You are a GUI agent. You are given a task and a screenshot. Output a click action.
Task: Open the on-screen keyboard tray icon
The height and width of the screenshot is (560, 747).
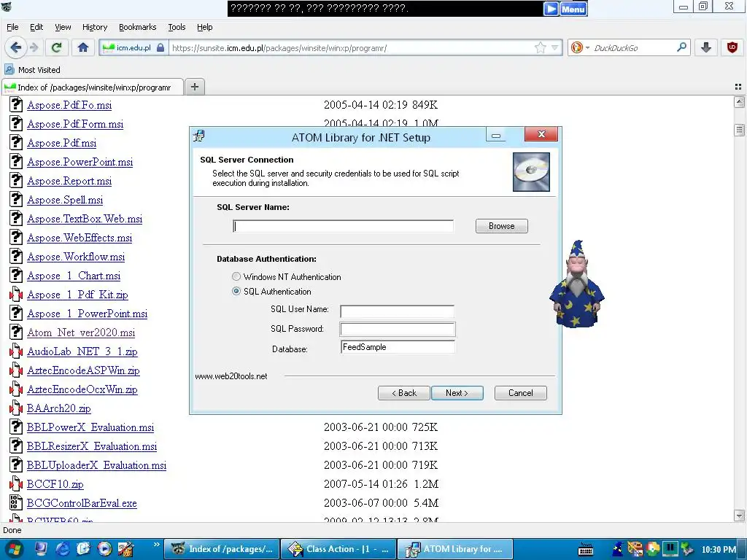point(585,549)
